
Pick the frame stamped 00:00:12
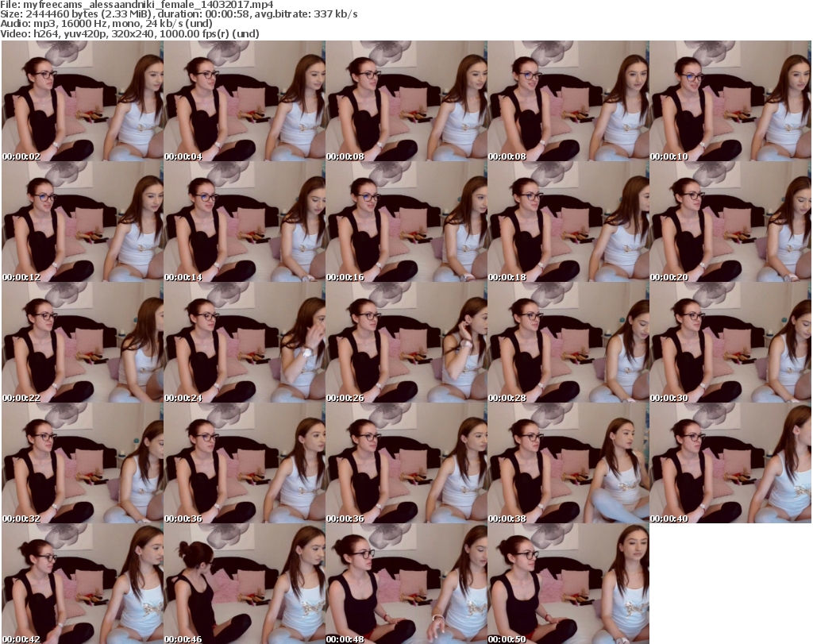[83, 222]
